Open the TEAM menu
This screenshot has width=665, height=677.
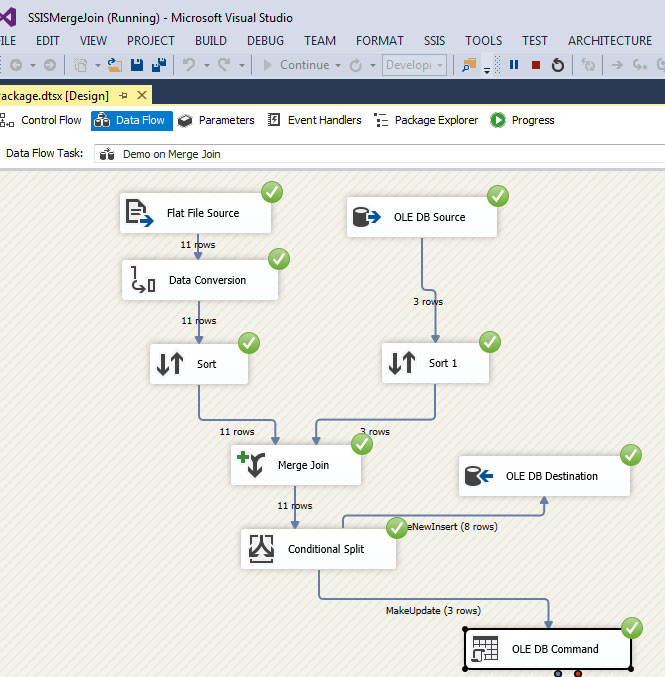click(320, 41)
